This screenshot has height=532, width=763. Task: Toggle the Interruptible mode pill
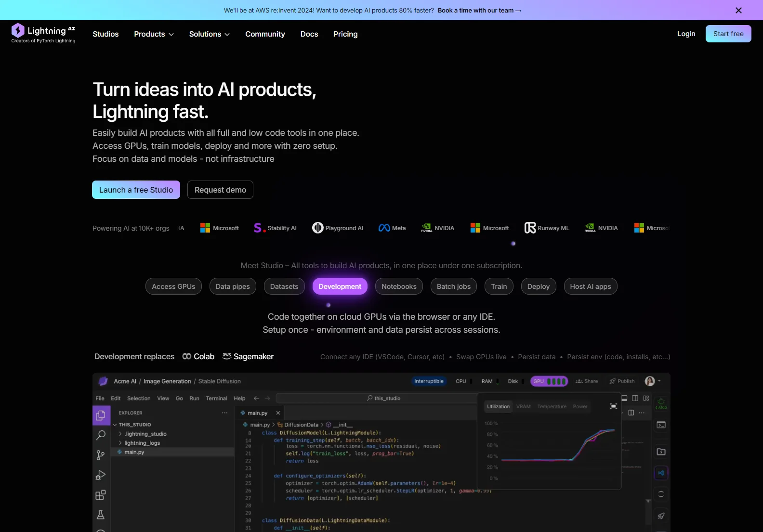429,381
